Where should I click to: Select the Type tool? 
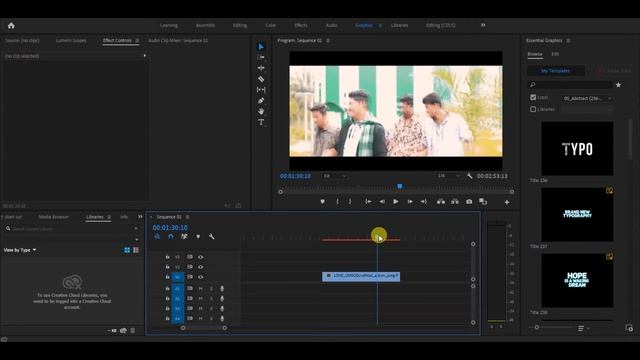[261, 122]
